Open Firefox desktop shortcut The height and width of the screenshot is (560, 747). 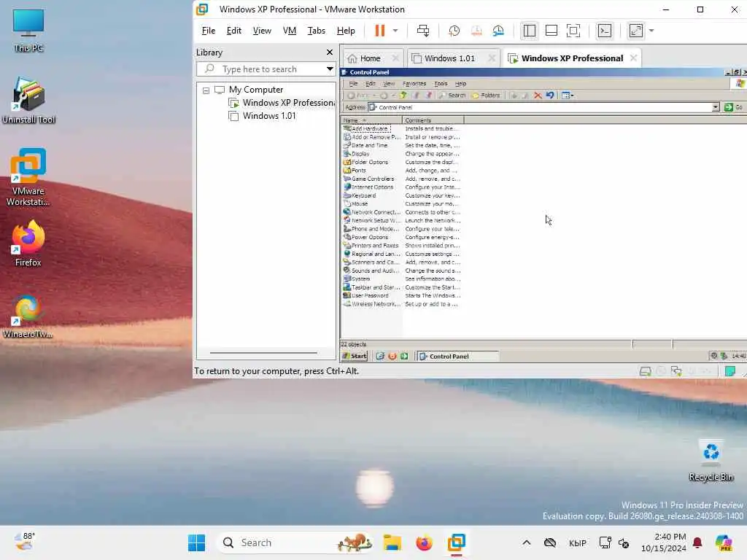point(28,244)
